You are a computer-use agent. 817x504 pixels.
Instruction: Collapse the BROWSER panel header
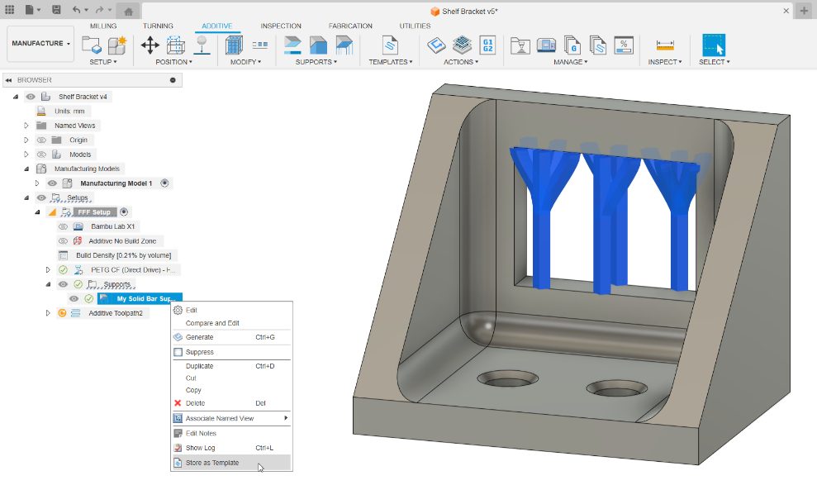tap(8, 80)
